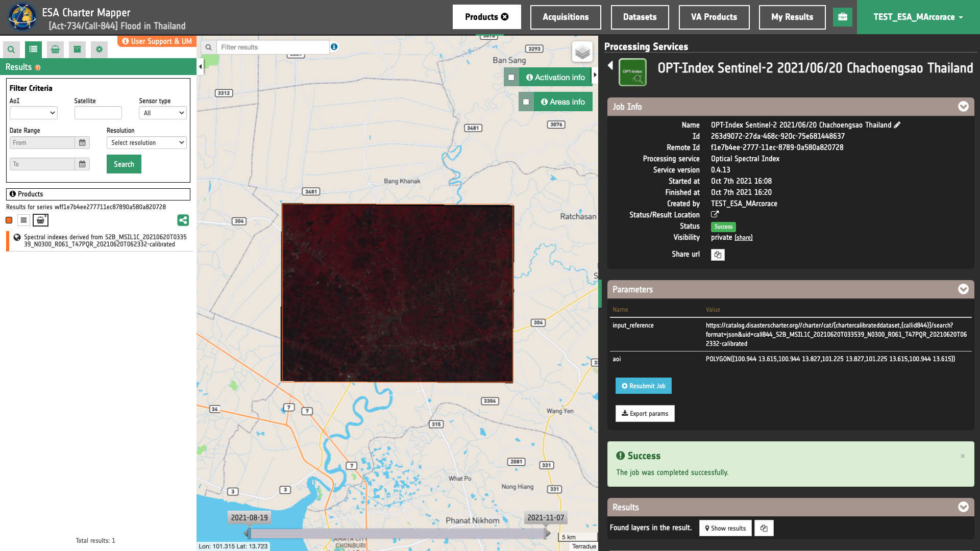Screen dimensions: 980x551
Task: Click the left time slider handle
Action: (x=248, y=534)
